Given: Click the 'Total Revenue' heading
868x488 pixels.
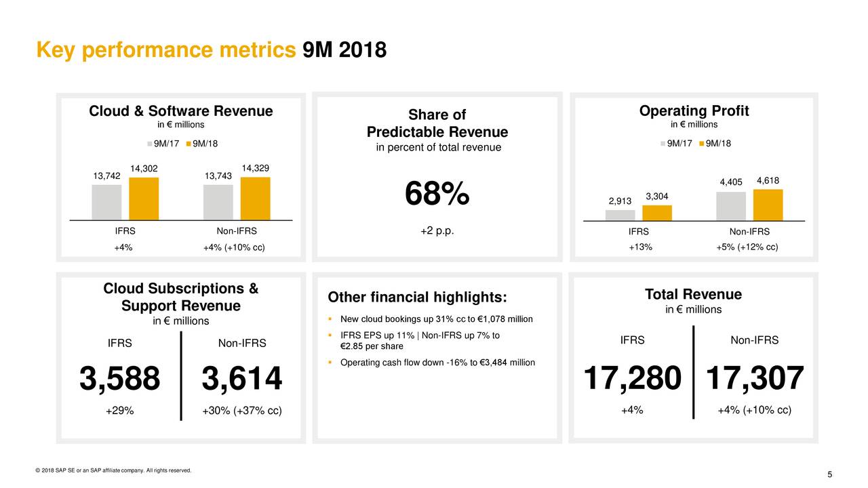Looking at the screenshot, I should coord(693,295).
